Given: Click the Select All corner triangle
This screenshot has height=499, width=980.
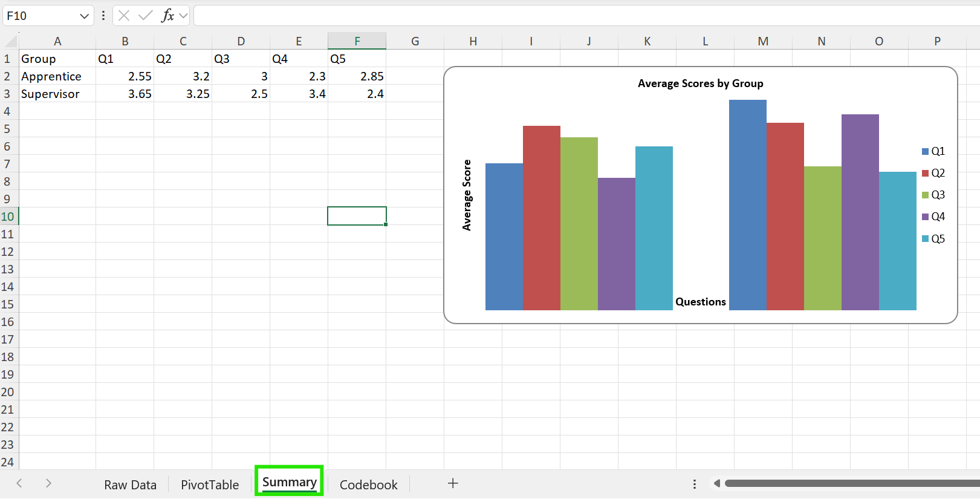Looking at the screenshot, I should [11, 41].
